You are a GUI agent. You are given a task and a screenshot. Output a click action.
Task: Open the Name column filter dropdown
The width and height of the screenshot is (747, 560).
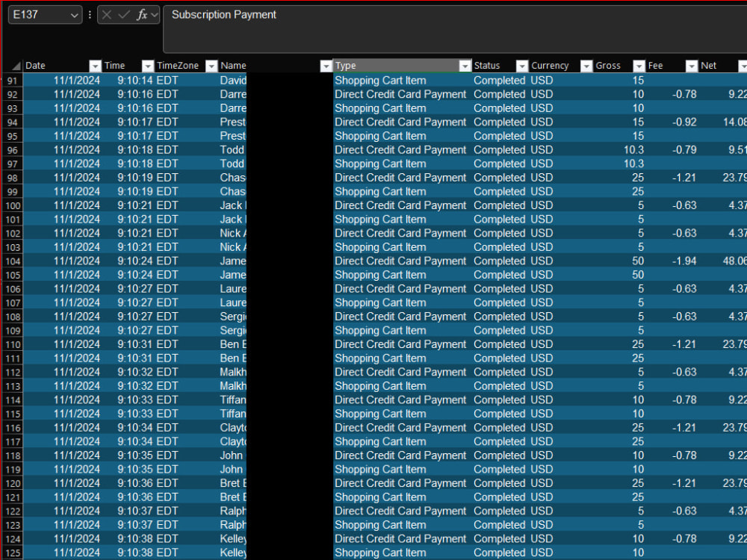pyautogui.click(x=326, y=66)
